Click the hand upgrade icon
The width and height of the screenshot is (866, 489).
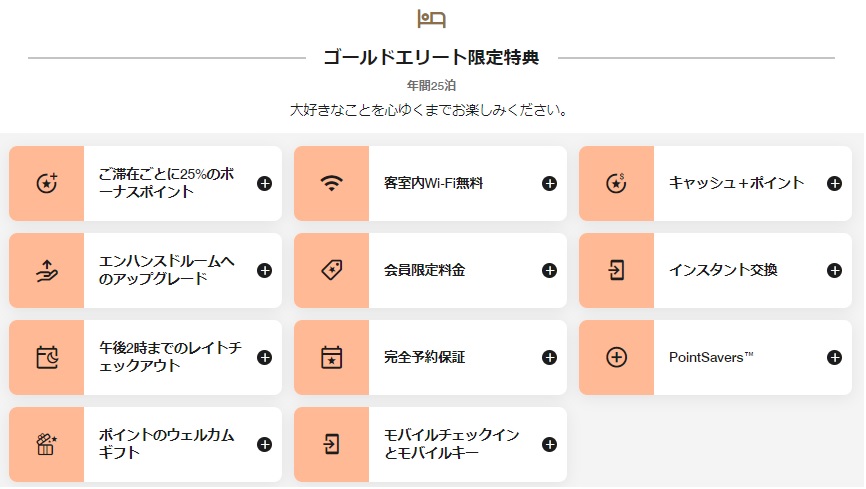pos(46,270)
